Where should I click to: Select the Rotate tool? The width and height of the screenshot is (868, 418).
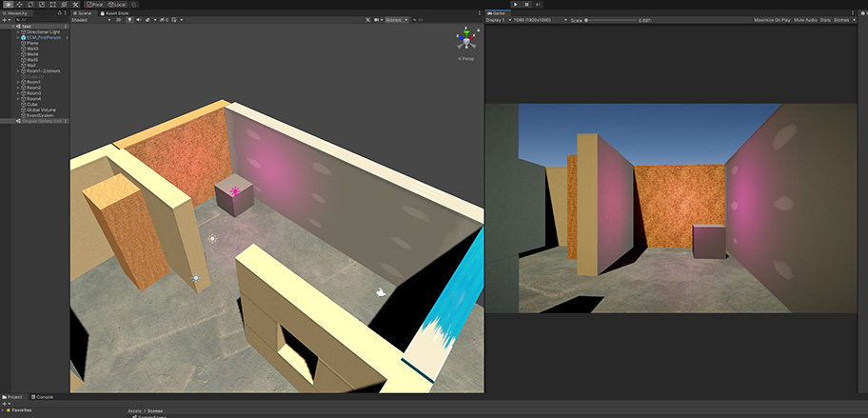pos(30,5)
